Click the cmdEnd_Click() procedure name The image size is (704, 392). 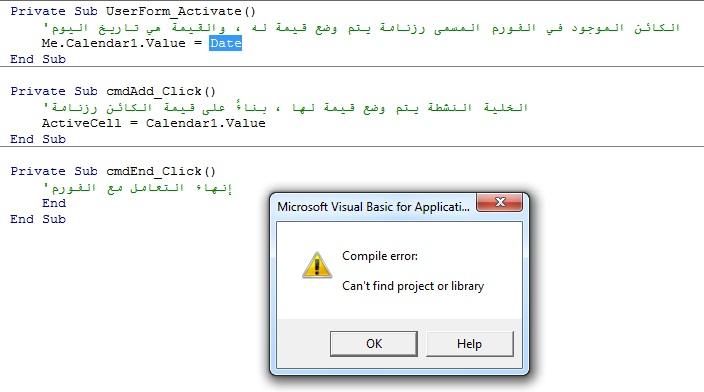(161, 172)
